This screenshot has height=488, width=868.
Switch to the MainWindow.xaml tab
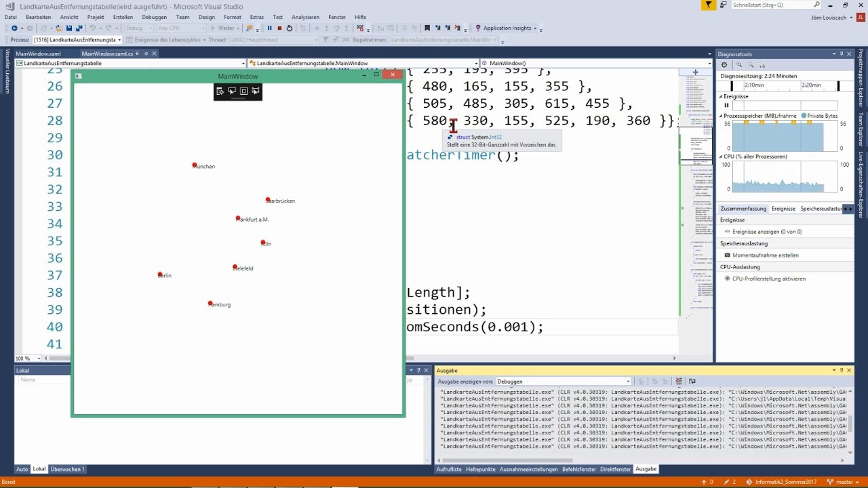39,53
